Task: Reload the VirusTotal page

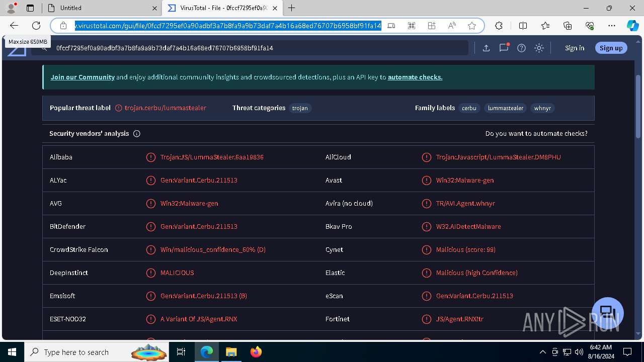Action: (36, 26)
